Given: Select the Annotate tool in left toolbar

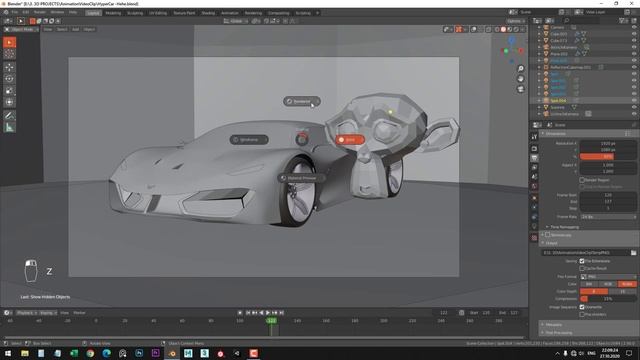Looking at the screenshot, I should click(x=9, y=116).
